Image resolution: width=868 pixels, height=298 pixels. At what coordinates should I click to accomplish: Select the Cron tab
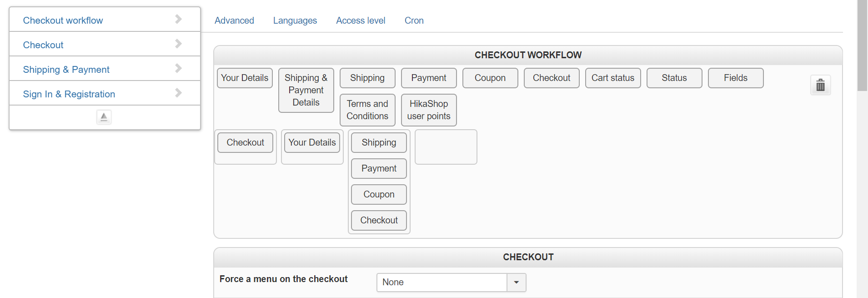tap(414, 20)
